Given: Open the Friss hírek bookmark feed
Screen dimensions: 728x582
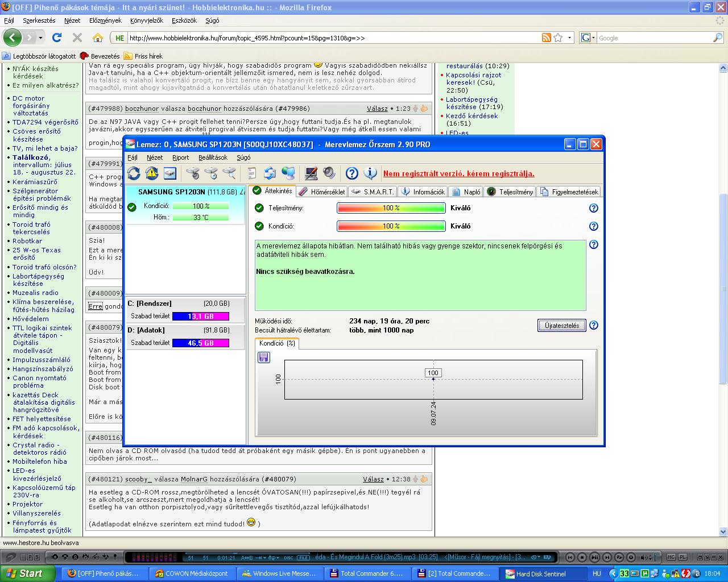Looking at the screenshot, I should point(143,56).
